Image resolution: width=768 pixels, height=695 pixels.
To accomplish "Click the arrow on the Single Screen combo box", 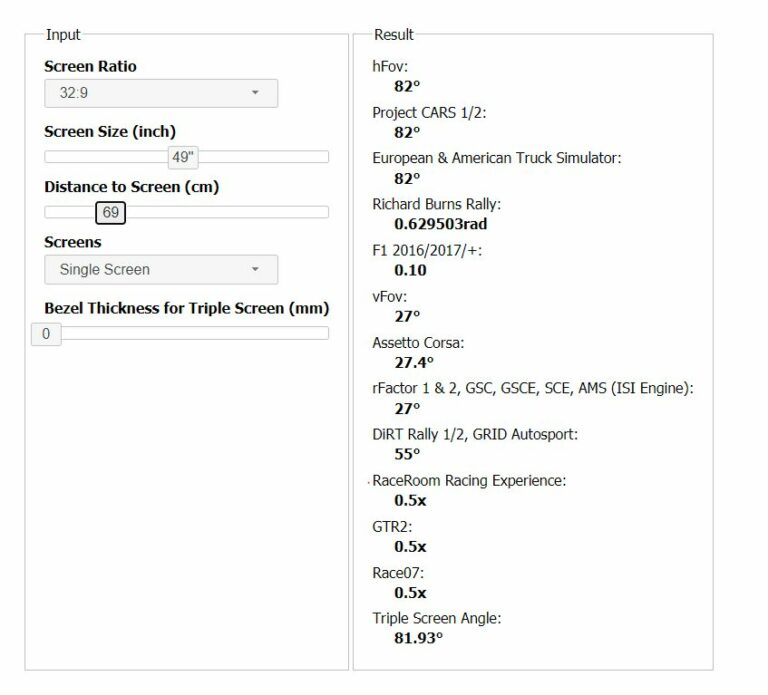I will tap(255, 270).
